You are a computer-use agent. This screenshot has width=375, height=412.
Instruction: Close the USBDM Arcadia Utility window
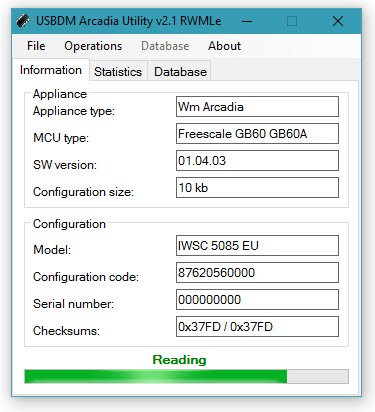[x=338, y=21]
